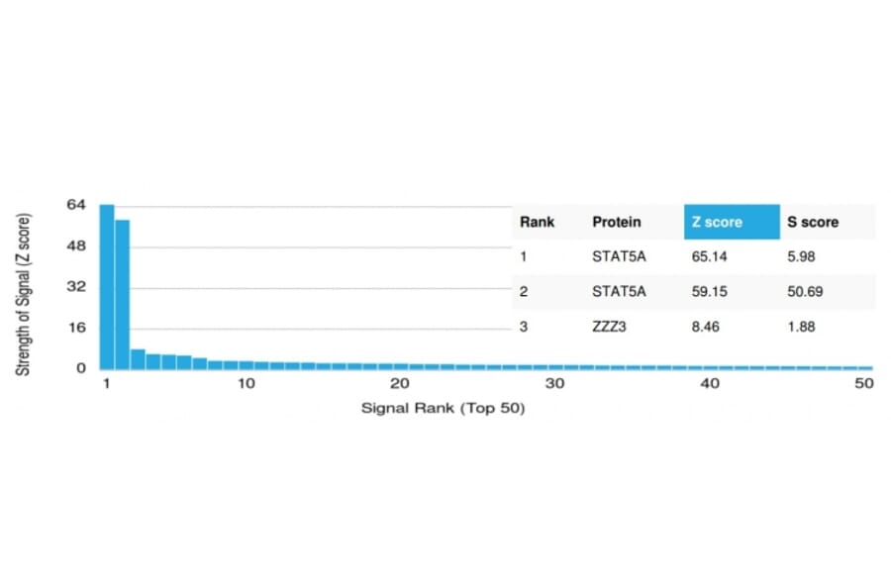Click the Z score value 65.14

point(712,256)
